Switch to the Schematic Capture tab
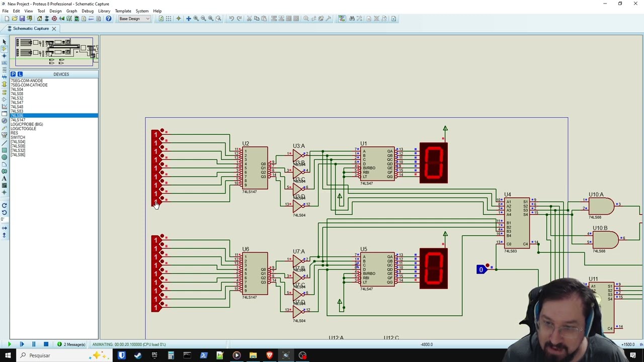Viewport: 644px width, 362px height. point(31,29)
